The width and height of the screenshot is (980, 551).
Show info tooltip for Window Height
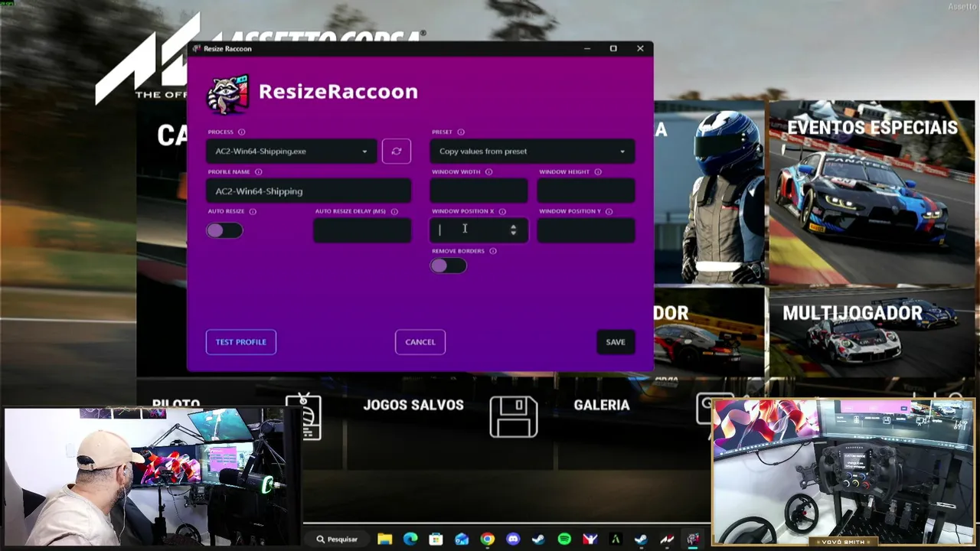click(x=598, y=172)
